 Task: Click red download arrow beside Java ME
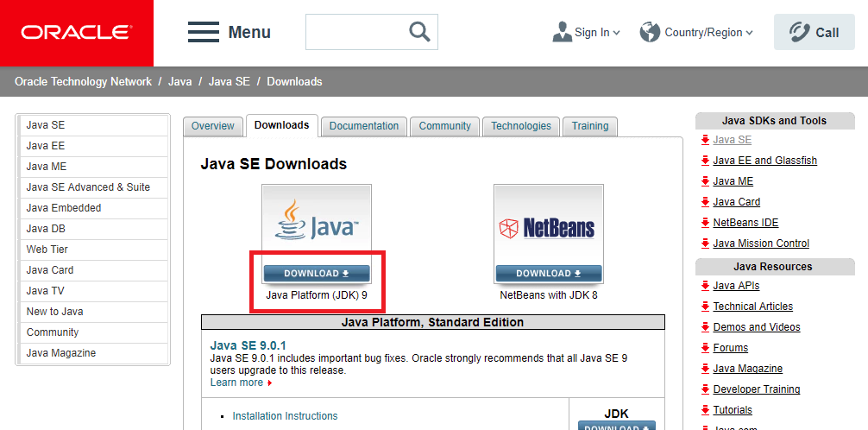pos(705,181)
